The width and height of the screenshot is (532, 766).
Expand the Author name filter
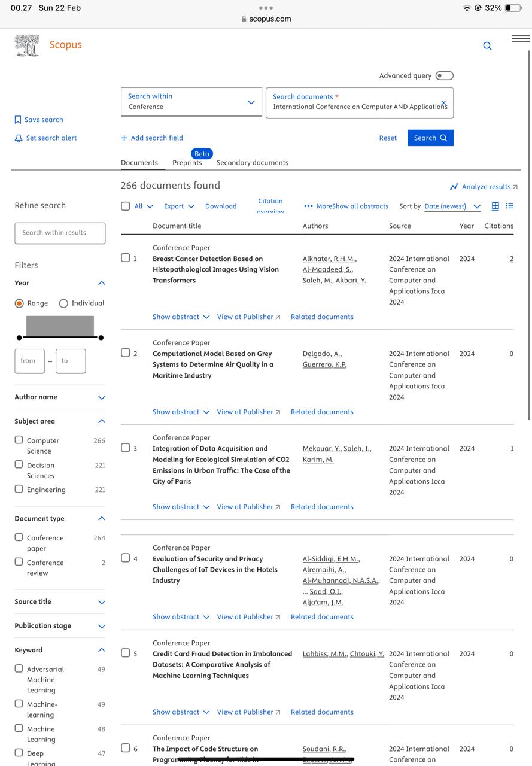pos(101,397)
